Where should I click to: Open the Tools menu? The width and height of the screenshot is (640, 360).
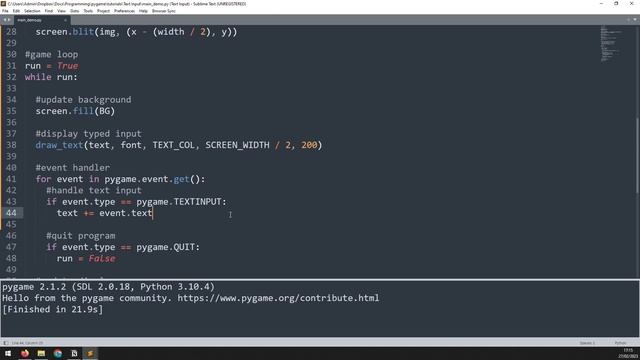pos(88,11)
